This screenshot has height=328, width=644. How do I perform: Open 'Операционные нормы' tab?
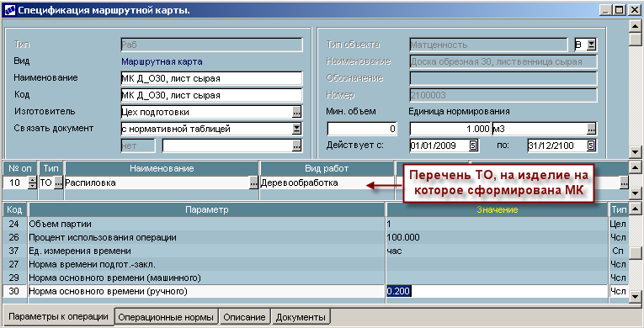pyautogui.click(x=166, y=317)
